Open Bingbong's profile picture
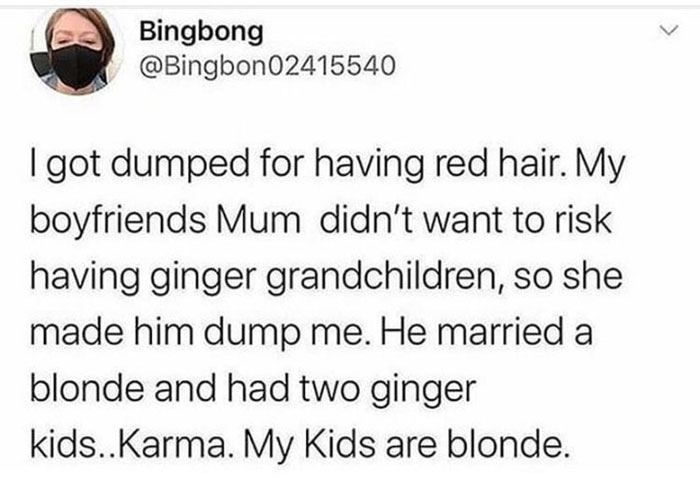This screenshot has height=483, width=700. click(x=75, y=52)
